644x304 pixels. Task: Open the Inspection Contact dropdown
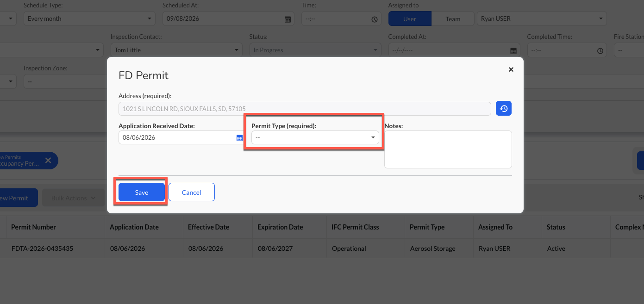point(176,50)
